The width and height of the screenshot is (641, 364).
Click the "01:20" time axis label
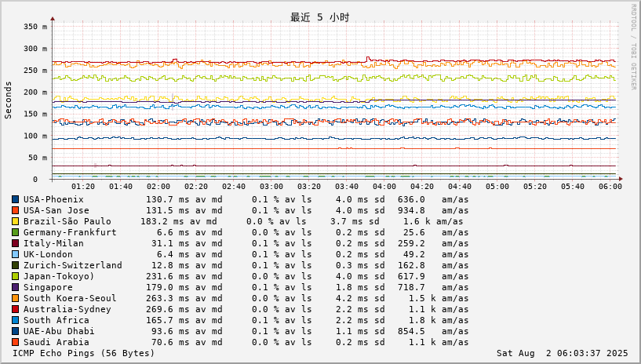(x=83, y=186)
